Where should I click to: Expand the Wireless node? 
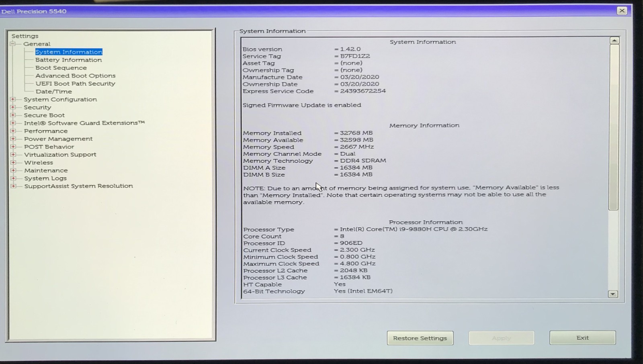tap(13, 162)
